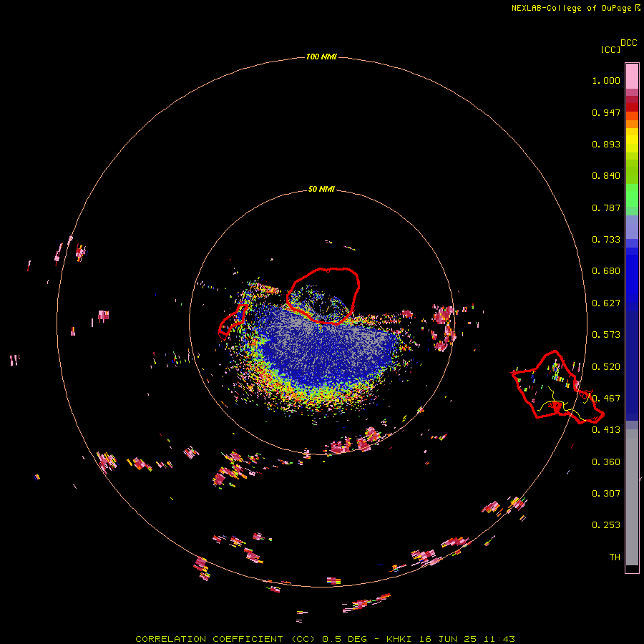Click the 0.253 scale value

click(606, 525)
